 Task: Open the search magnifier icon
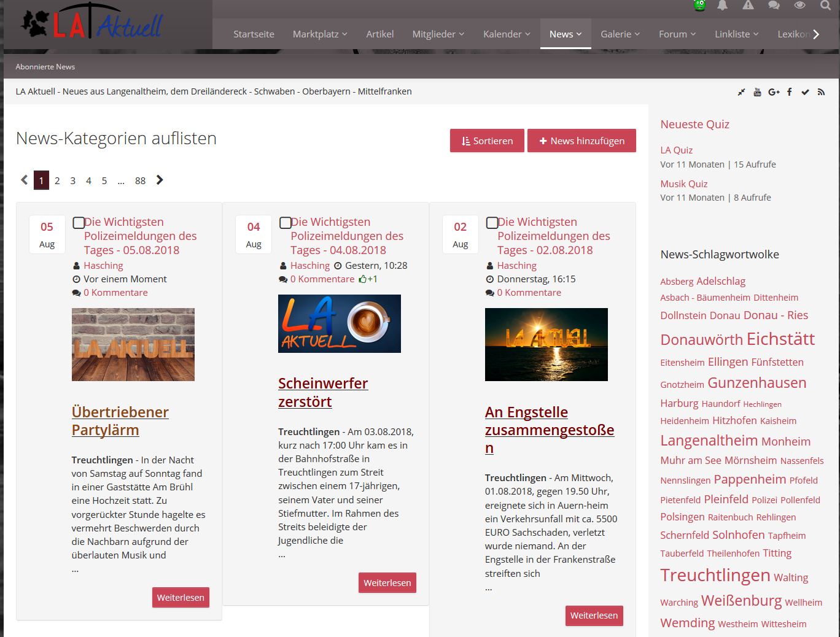pyautogui.click(x=825, y=6)
